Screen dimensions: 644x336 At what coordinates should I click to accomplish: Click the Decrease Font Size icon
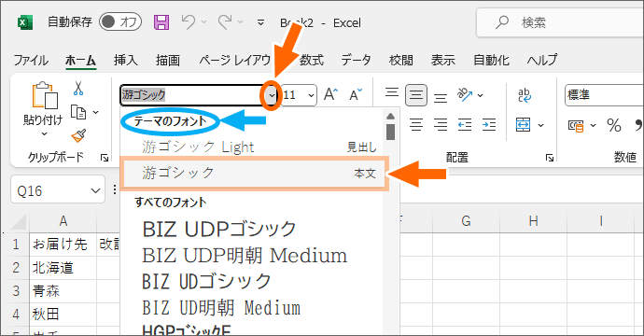point(356,94)
